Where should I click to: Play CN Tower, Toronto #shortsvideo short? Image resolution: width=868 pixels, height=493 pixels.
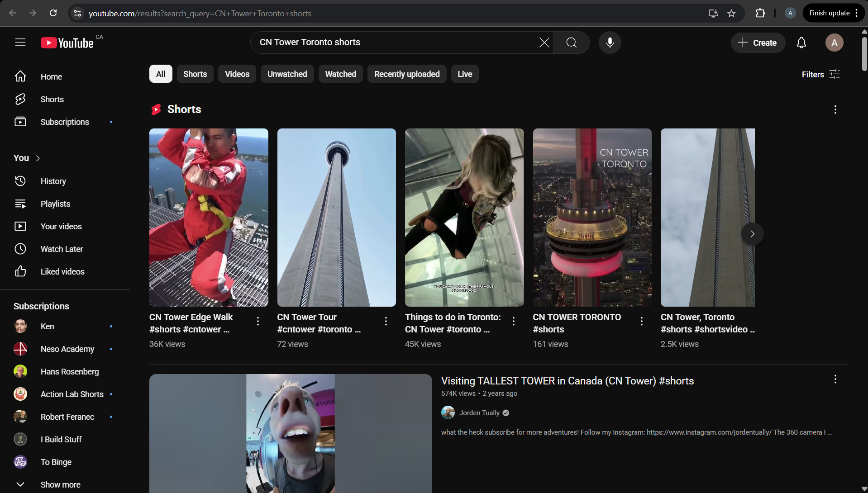coord(707,218)
